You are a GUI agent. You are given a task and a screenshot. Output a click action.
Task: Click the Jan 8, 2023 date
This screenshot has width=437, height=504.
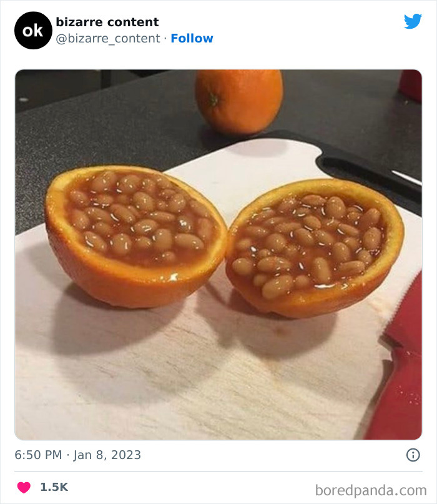107,455
